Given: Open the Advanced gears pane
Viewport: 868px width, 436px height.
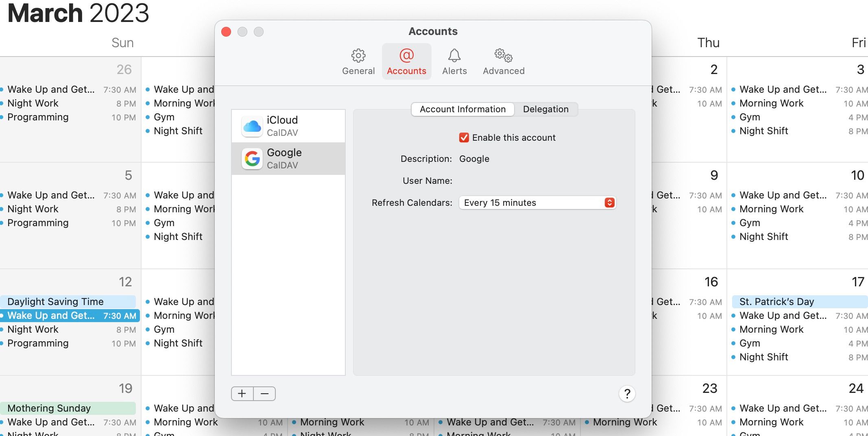Looking at the screenshot, I should pyautogui.click(x=504, y=62).
